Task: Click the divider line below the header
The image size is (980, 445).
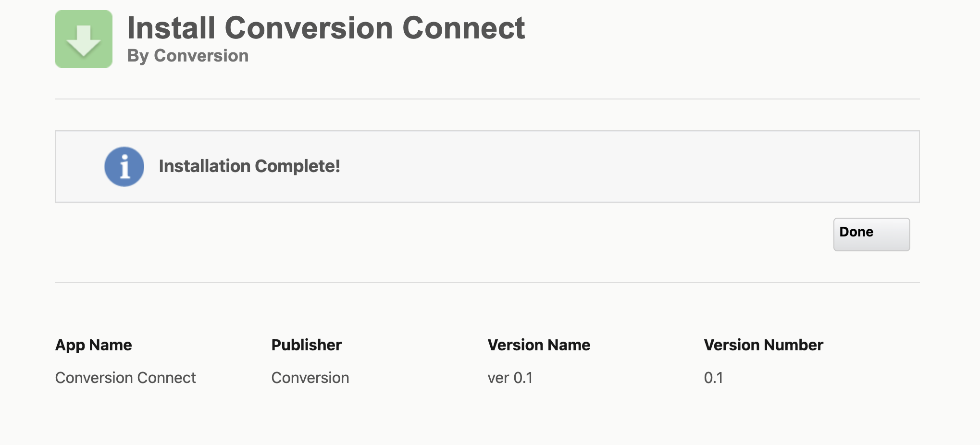Action: pyautogui.click(x=487, y=99)
